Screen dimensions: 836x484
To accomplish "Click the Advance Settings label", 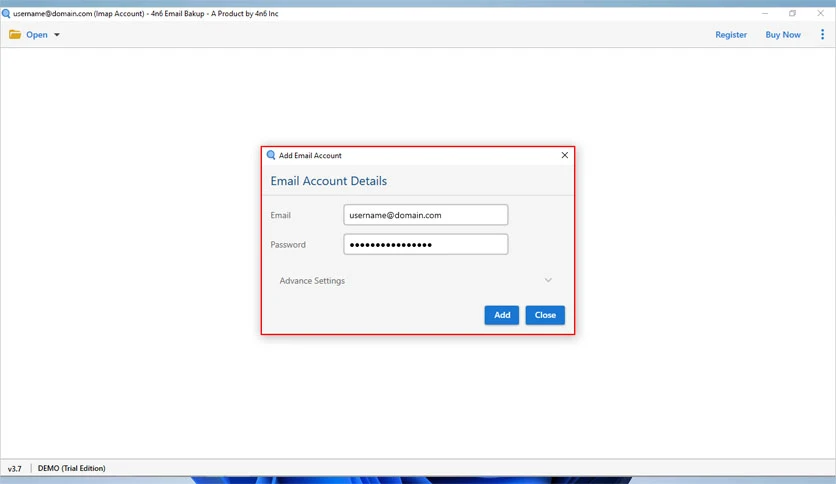I will point(312,280).
